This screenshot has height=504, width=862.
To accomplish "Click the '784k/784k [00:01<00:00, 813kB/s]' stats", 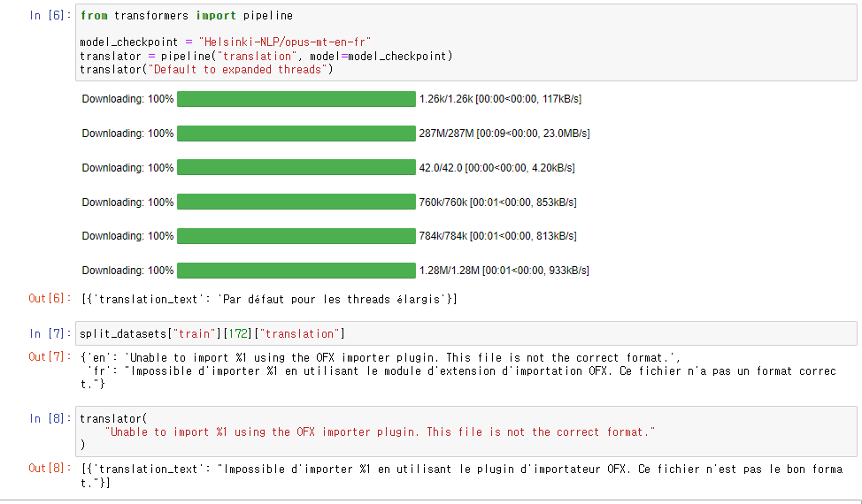I will (497, 236).
